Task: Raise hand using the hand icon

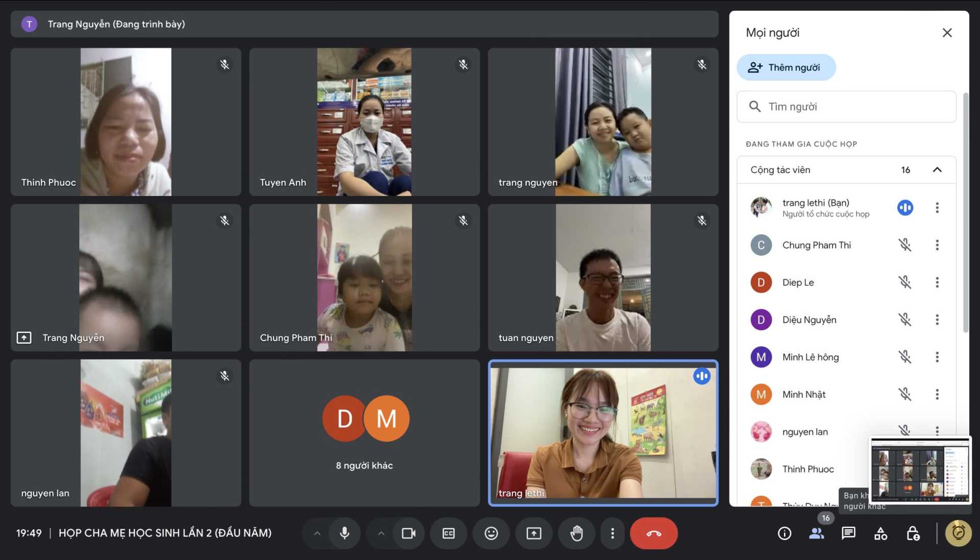Action: pos(576,533)
